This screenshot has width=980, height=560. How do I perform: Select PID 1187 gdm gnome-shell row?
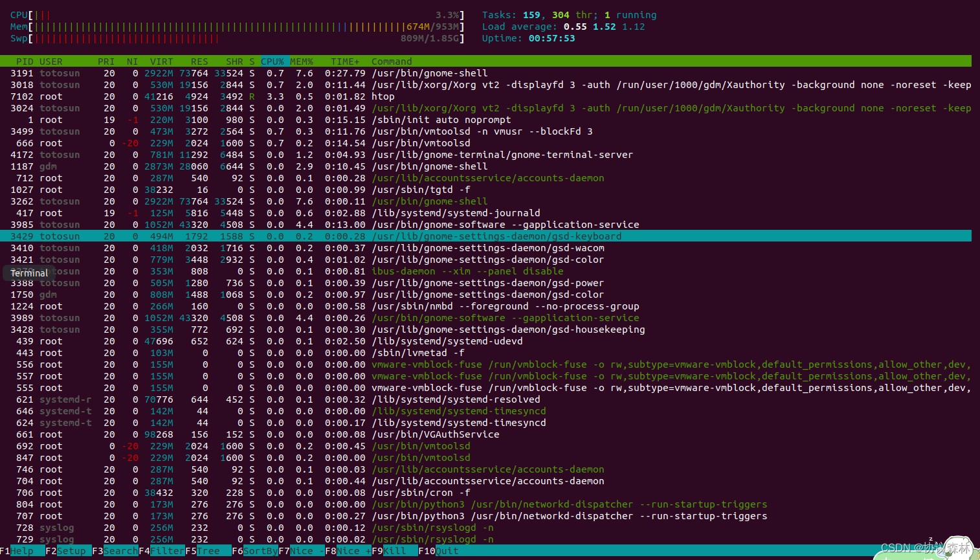(x=485, y=166)
